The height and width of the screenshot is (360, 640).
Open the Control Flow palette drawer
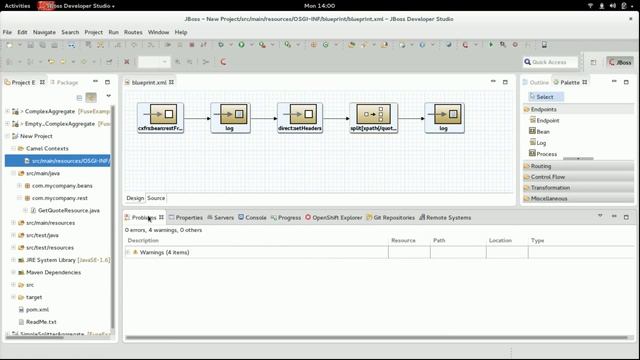[578, 177]
